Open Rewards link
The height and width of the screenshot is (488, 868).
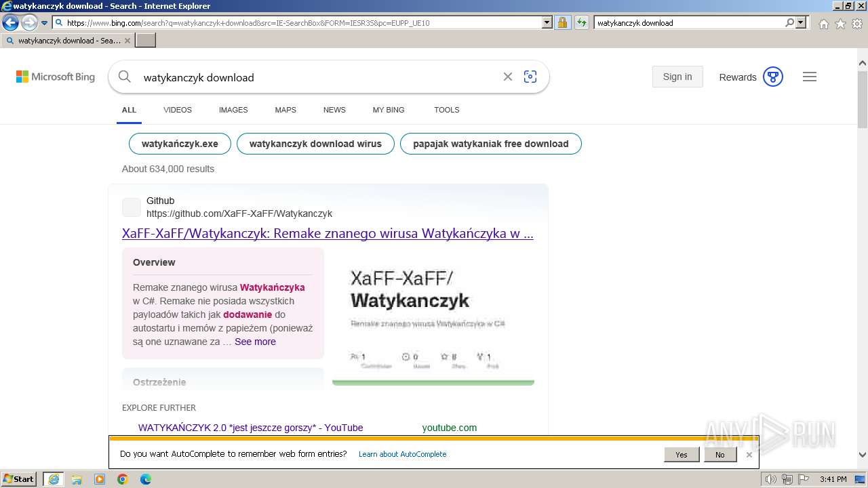tap(737, 77)
